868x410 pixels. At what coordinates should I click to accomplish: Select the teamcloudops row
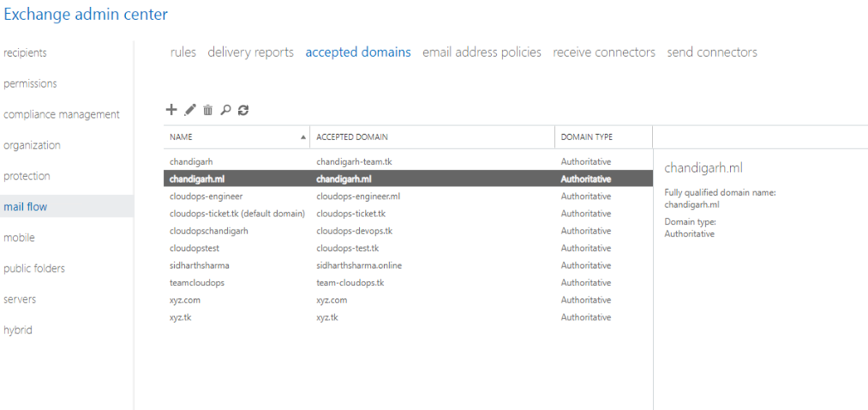[x=408, y=282]
